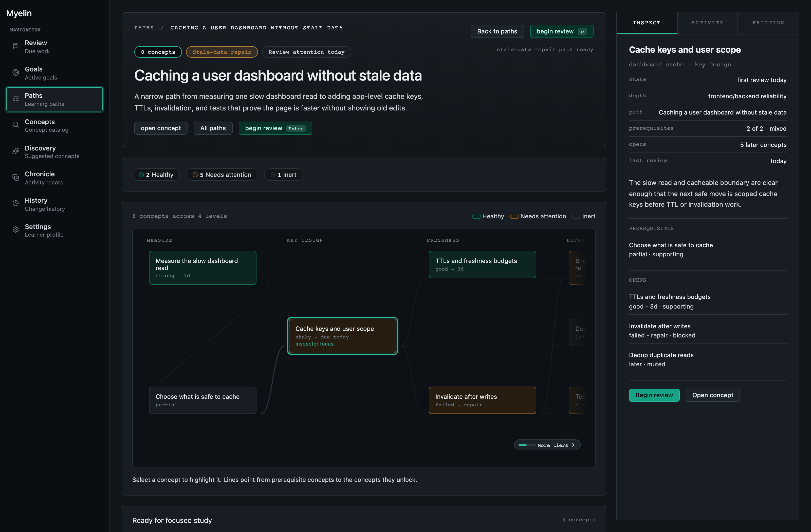The height and width of the screenshot is (532, 811).
Task: Toggle the 5 Needs attention filter chip
Action: tap(222, 175)
